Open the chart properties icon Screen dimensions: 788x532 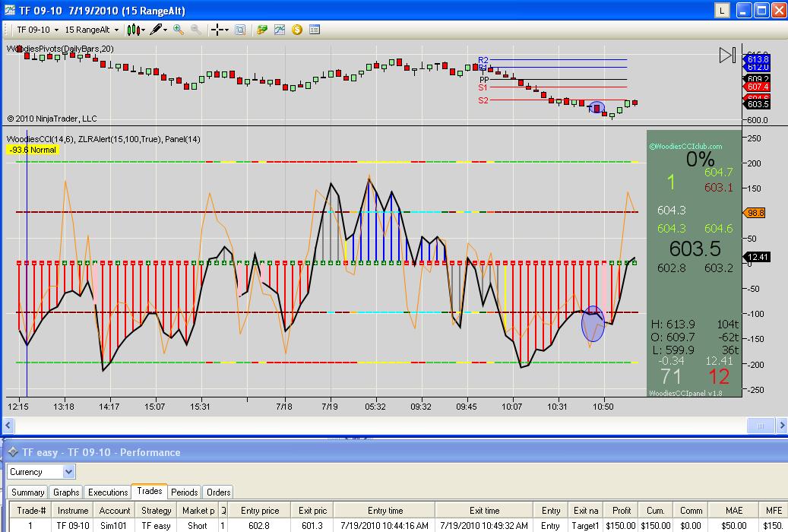pos(315,30)
